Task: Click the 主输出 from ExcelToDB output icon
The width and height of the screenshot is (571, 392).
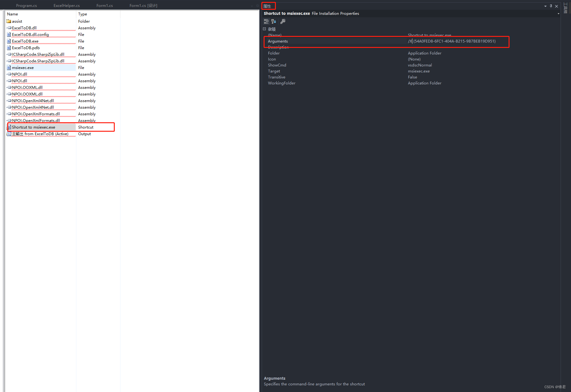Action: click(9, 134)
